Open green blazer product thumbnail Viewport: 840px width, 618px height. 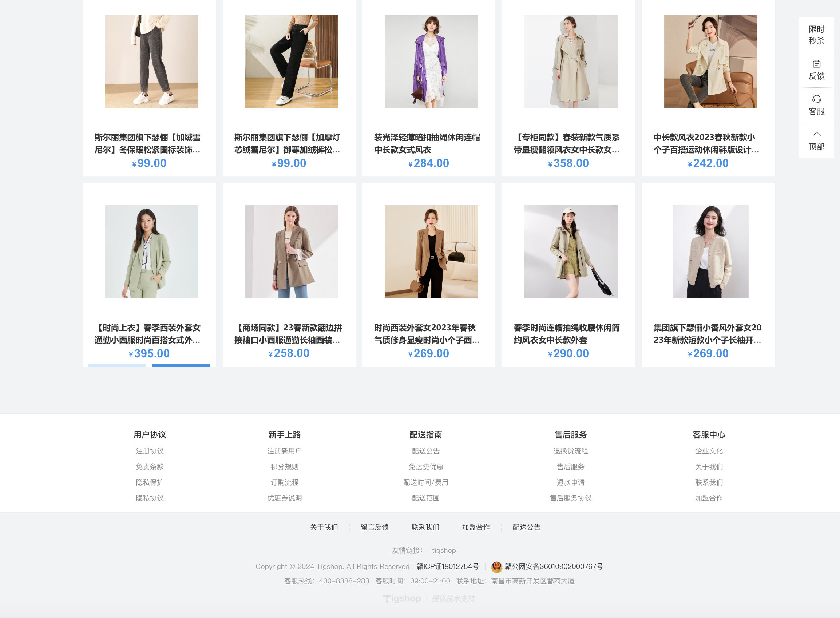tap(151, 252)
